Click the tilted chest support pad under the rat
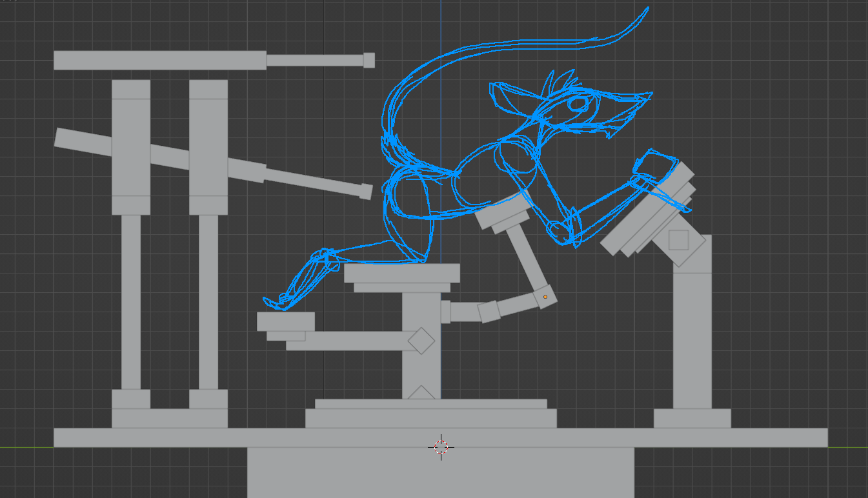Screen dimensions: 868x498 pos(503,214)
